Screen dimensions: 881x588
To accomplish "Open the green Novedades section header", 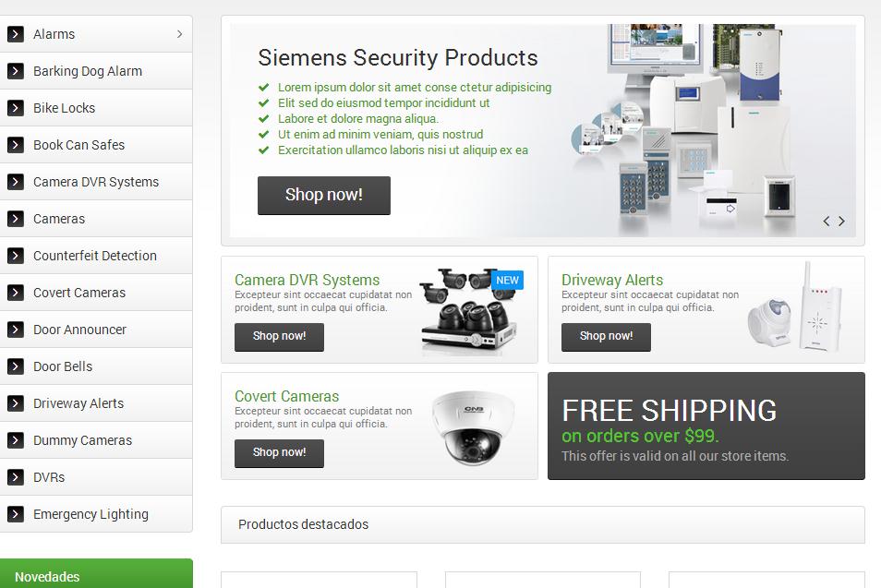I will pos(96,574).
